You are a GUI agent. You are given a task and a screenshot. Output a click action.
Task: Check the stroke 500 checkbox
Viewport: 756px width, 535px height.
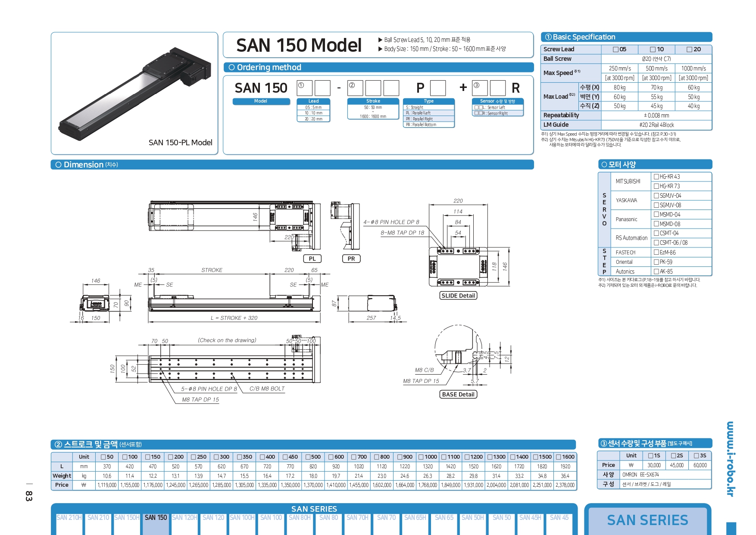pos(308,457)
